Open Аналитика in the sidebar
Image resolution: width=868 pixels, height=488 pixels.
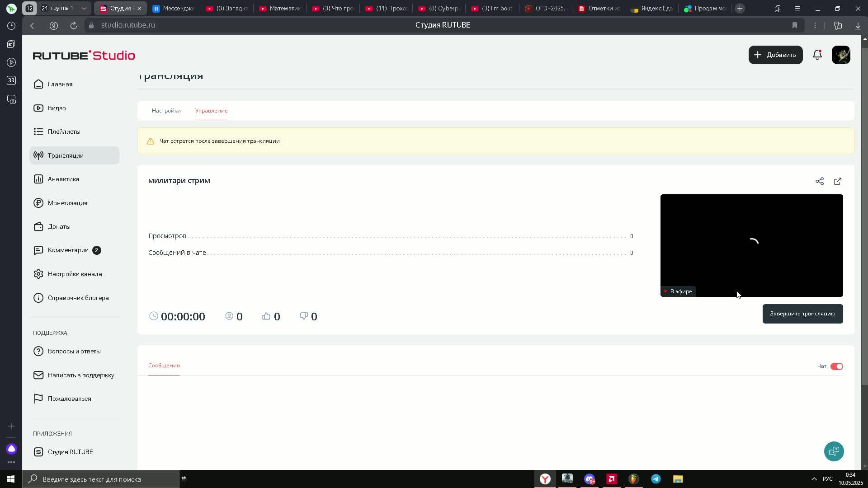point(63,179)
